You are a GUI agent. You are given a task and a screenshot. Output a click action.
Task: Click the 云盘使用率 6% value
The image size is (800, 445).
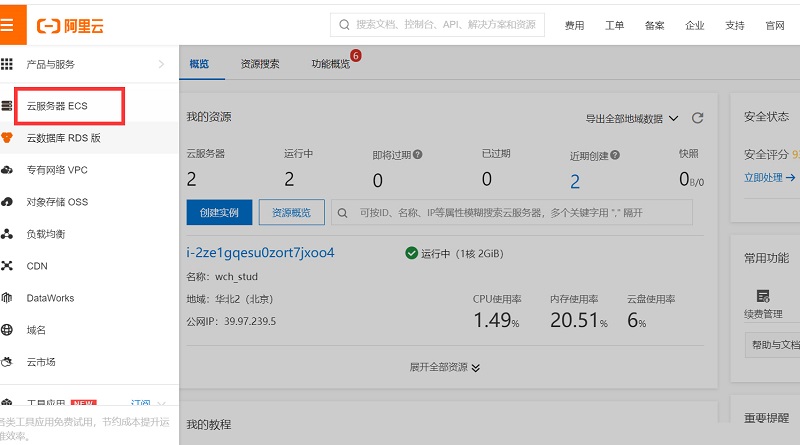[x=636, y=320]
